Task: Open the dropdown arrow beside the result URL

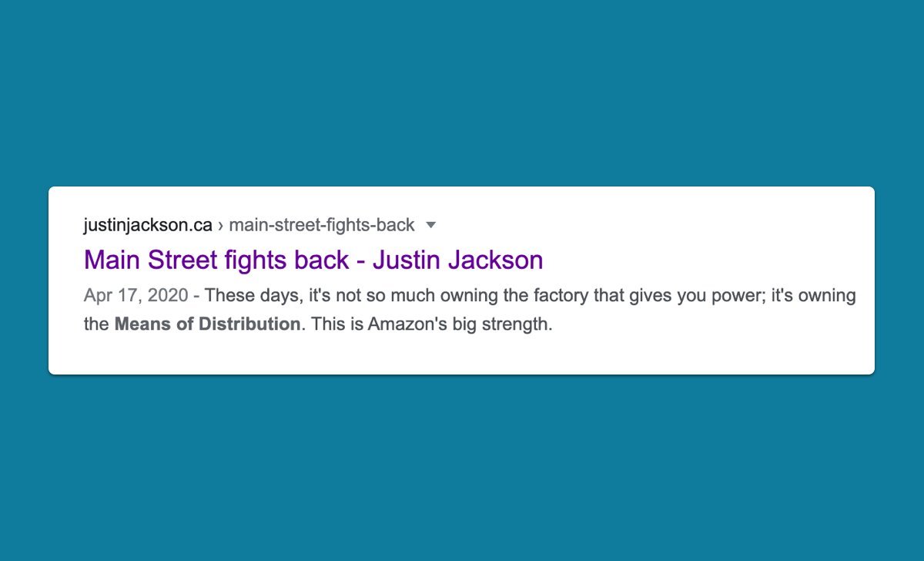Action: (x=431, y=225)
